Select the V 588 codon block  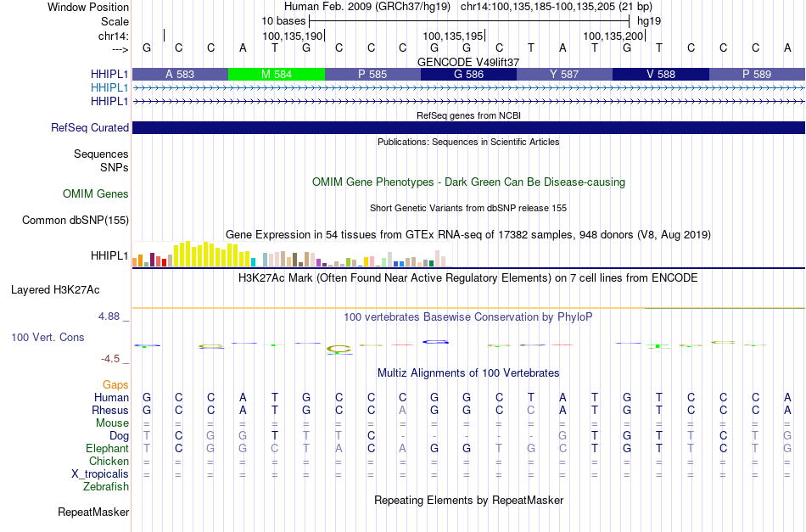tap(661, 75)
